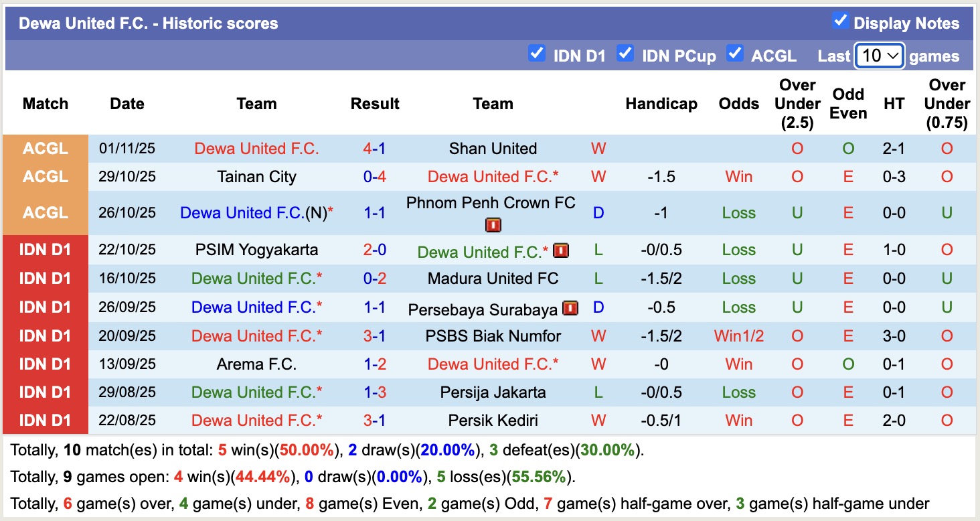This screenshot has height=521, width=980.
Task: Disable the IDN PCup filter checkbox
Action: click(x=625, y=54)
